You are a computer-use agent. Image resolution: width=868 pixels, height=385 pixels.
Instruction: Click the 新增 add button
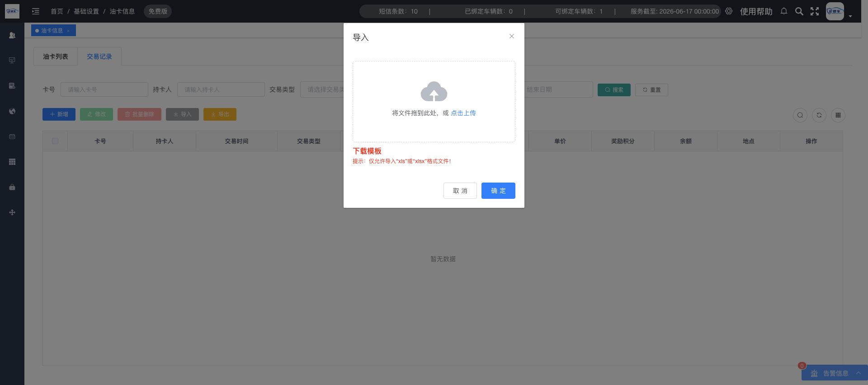[x=59, y=114]
